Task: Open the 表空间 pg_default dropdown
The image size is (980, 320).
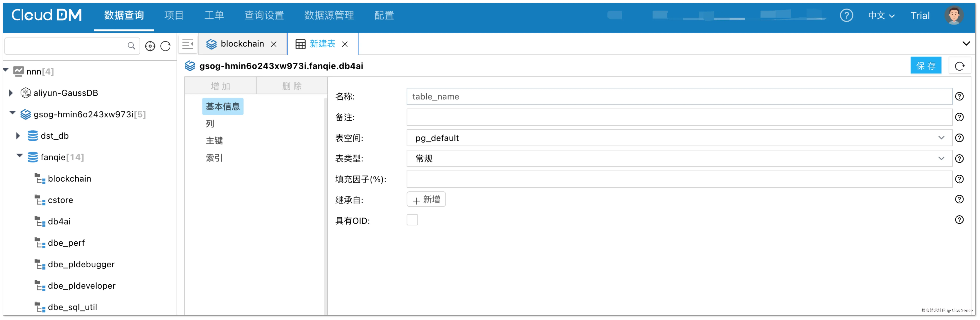Action: pos(941,138)
